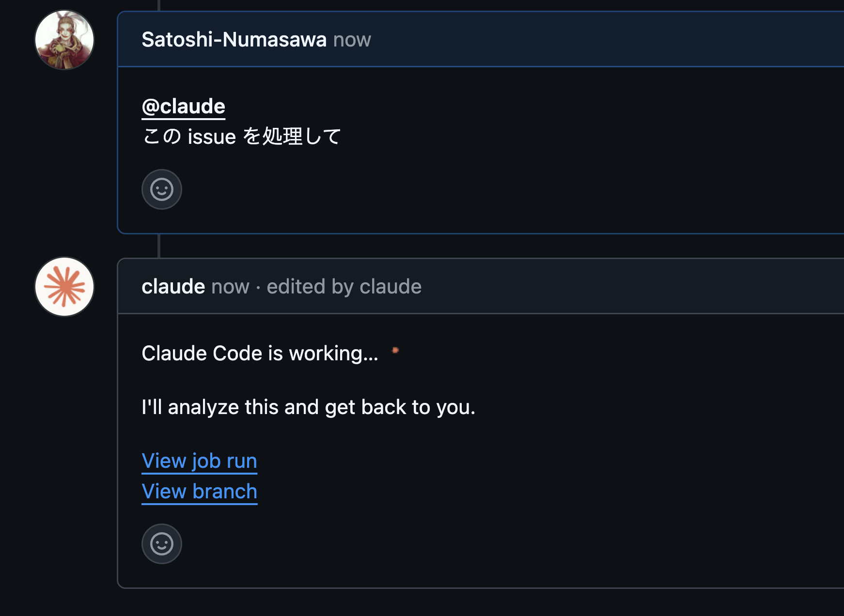Open the claude bot username link
The image size is (844, 616).
coord(173,286)
